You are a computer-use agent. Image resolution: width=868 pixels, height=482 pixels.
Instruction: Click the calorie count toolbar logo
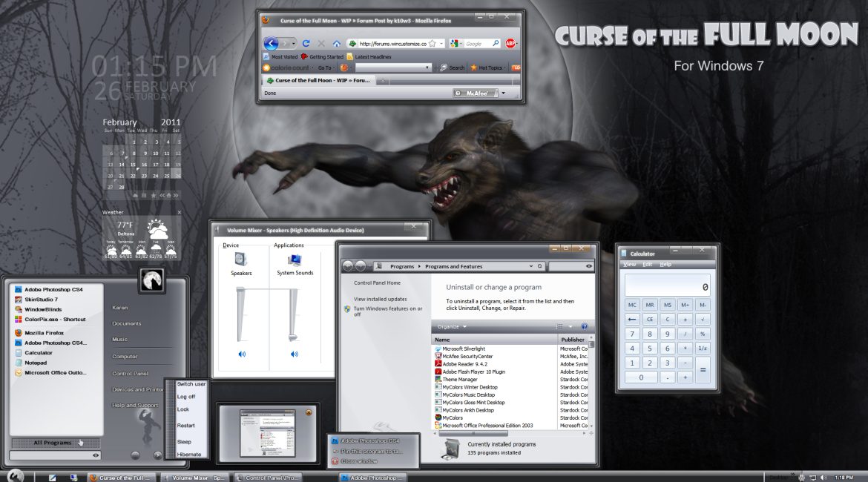(x=286, y=67)
